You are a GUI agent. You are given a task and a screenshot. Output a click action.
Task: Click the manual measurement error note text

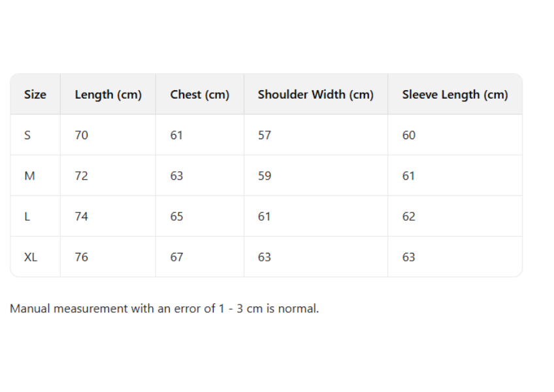click(x=165, y=308)
